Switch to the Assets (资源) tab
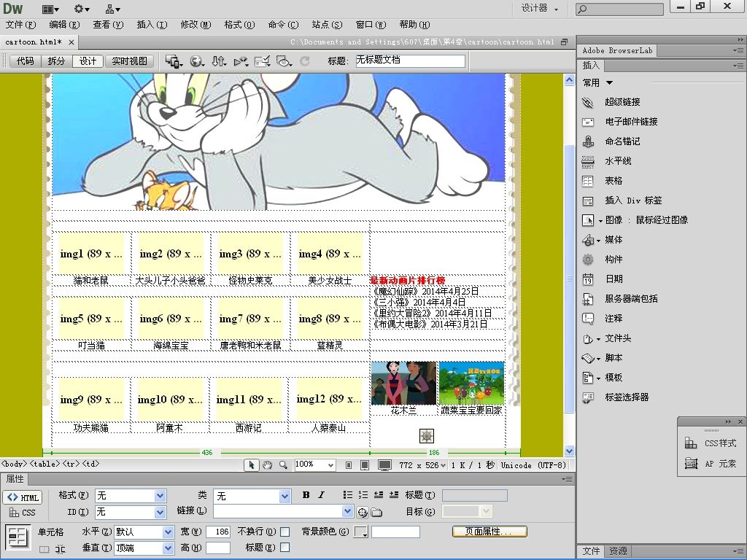Viewport: 747px width, 560px height. [618, 551]
